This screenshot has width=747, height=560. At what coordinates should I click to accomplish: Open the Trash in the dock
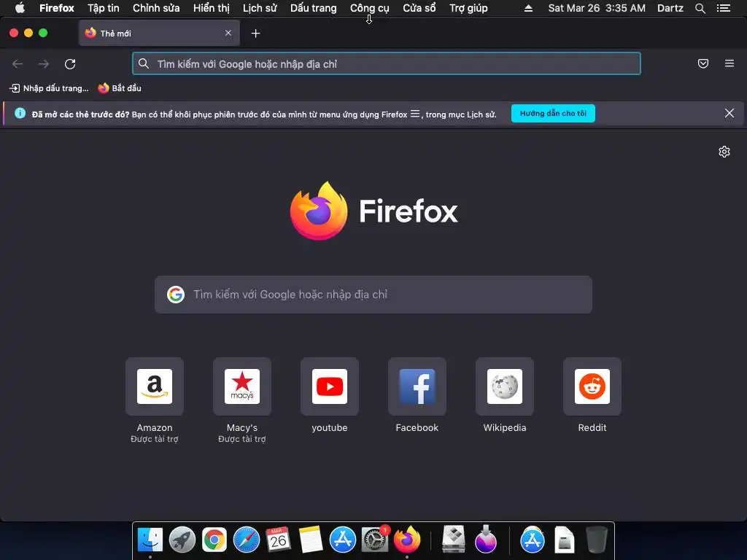click(x=597, y=540)
